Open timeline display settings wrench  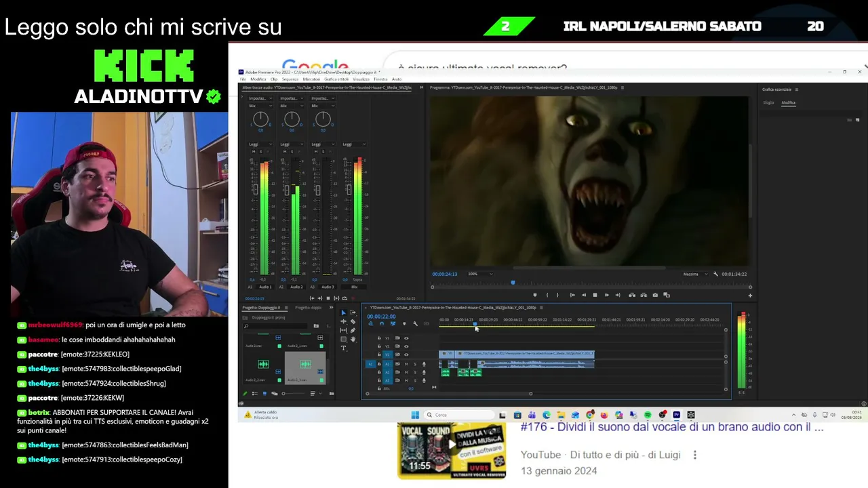415,324
